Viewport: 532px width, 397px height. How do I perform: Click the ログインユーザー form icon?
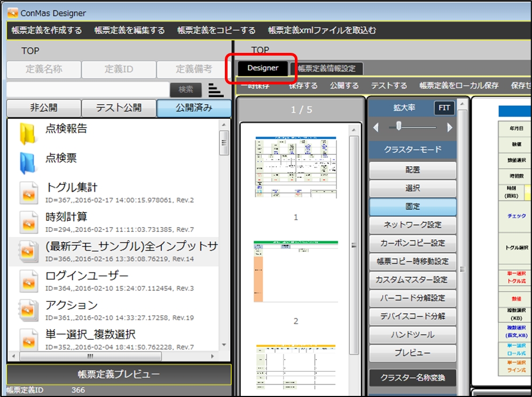(x=28, y=281)
